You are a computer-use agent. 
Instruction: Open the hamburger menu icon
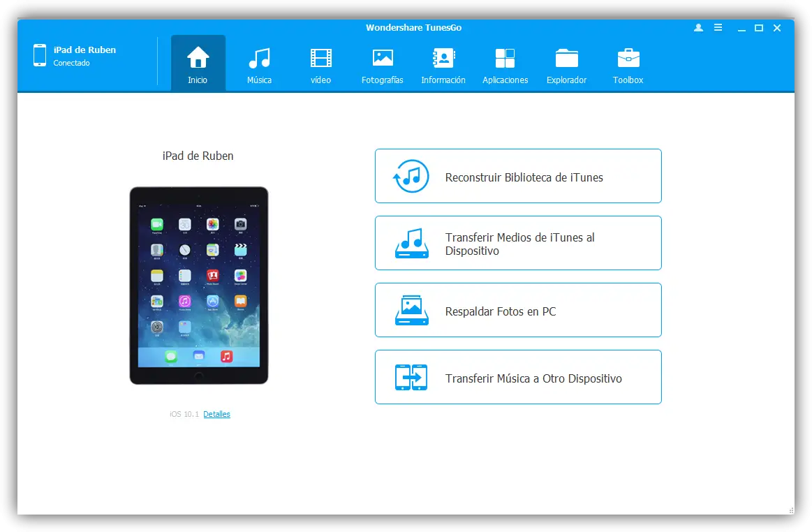tap(718, 27)
